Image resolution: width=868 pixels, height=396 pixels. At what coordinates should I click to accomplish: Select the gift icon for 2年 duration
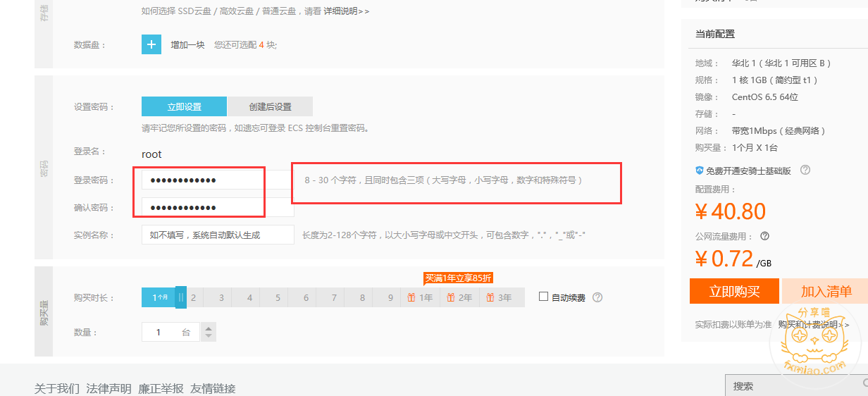pyautogui.click(x=451, y=297)
